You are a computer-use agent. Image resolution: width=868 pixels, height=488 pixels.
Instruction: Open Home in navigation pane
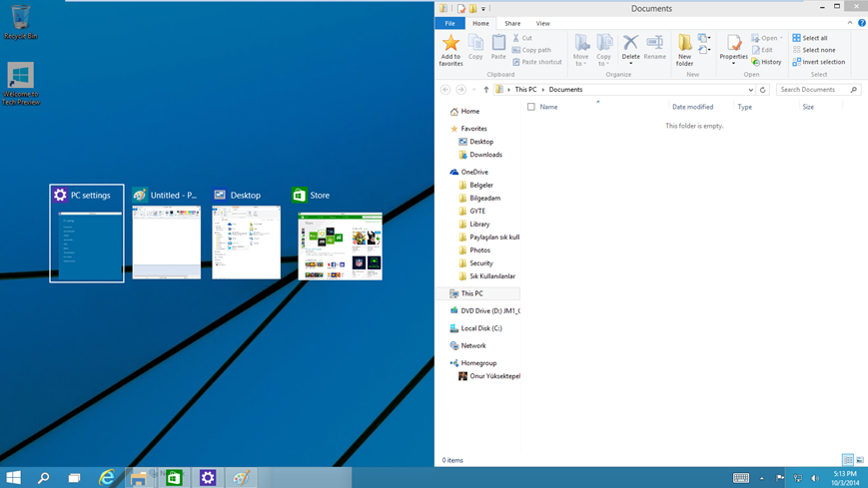point(464,111)
